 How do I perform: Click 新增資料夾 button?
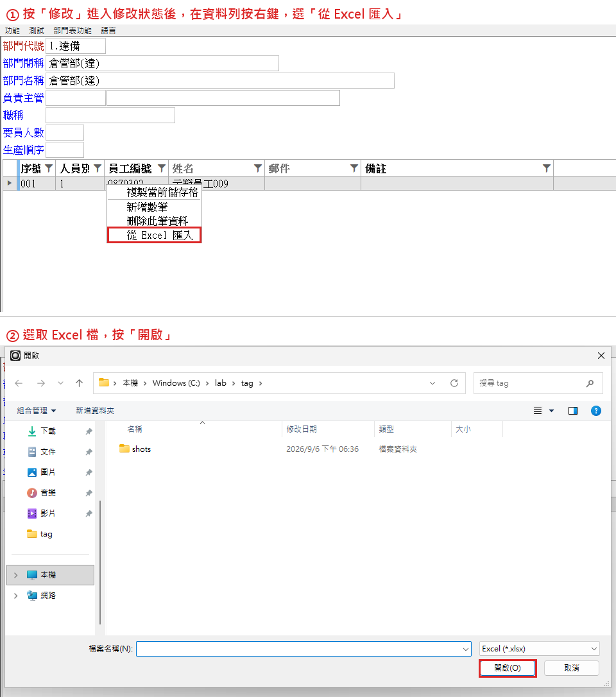click(95, 411)
